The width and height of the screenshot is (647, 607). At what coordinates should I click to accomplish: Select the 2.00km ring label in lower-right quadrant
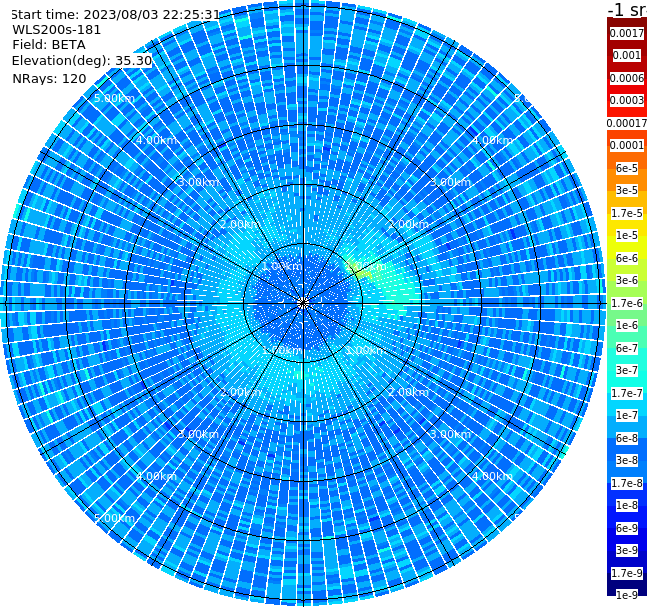409,392
